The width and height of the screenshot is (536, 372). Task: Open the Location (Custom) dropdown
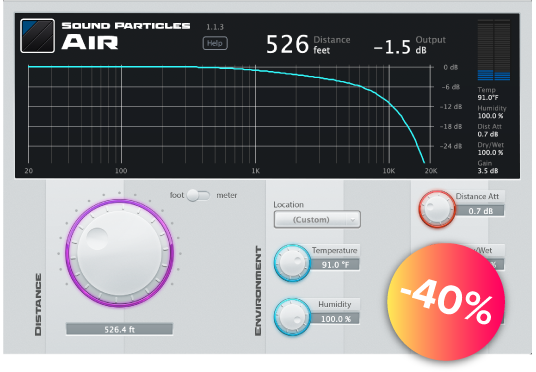pos(317,220)
